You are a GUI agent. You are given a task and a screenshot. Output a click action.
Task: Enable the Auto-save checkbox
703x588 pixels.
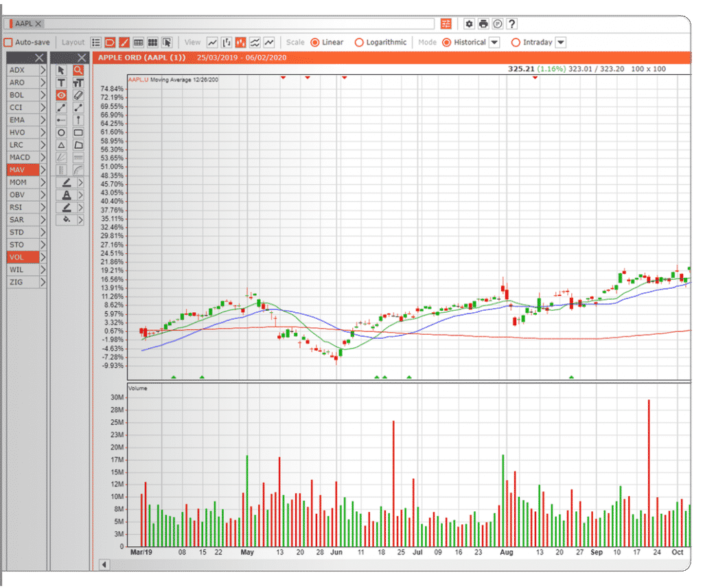(x=8, y=43)
